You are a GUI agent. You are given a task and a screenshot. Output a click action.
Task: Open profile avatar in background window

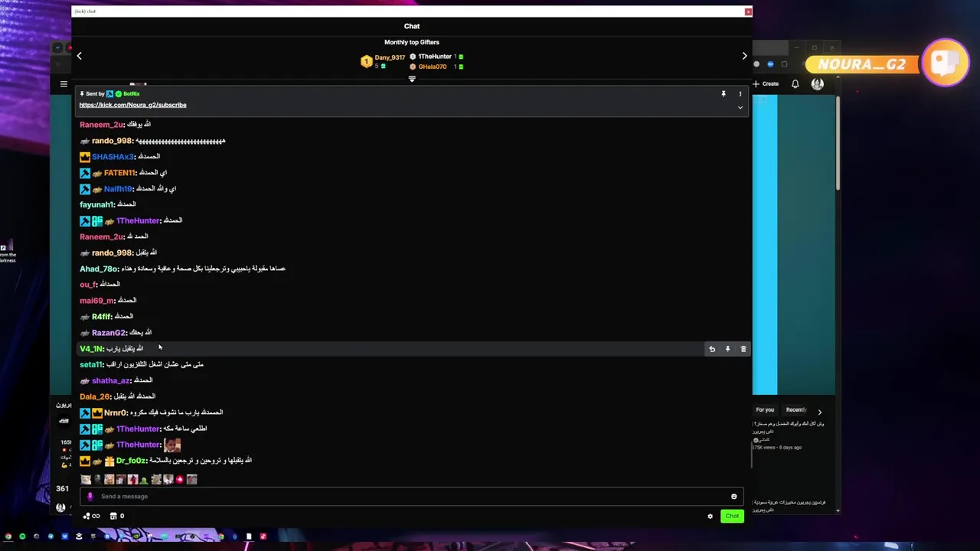point(817,84)
